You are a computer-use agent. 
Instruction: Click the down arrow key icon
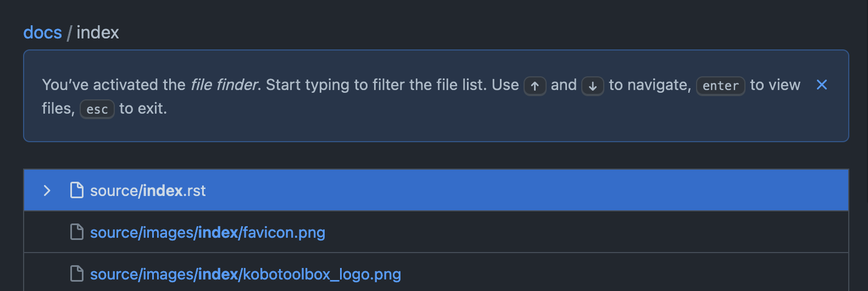[593, 86]
